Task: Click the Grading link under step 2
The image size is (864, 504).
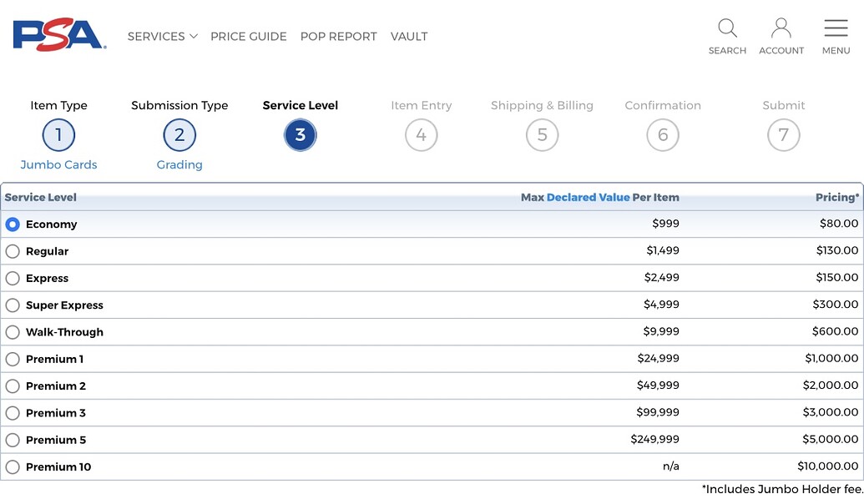Action: tap(179, 164)
